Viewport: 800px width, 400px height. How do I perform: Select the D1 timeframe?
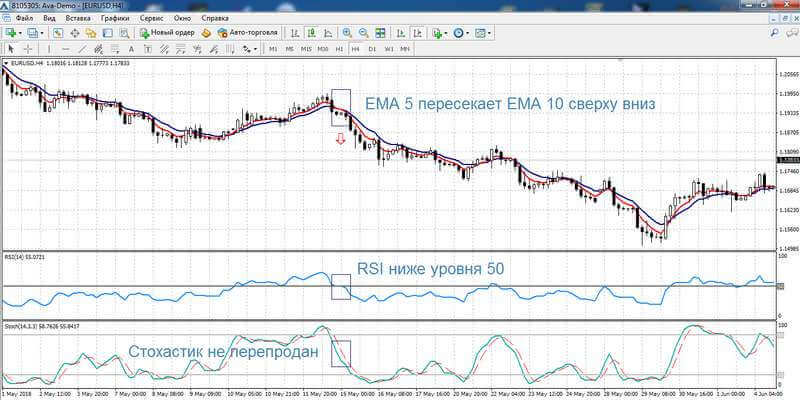point(372,49)
